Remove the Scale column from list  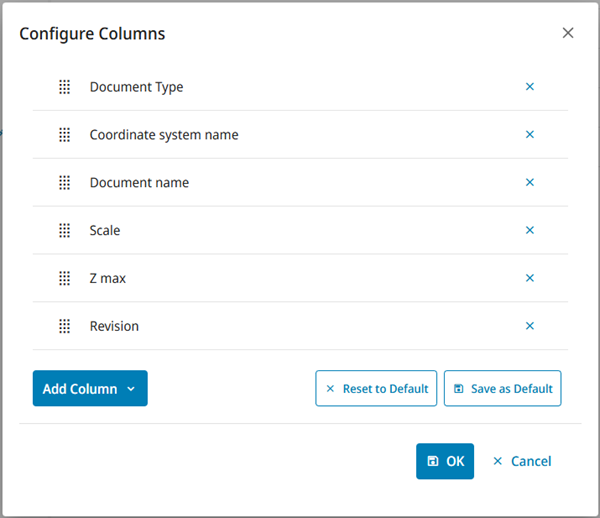pos(530,231)
